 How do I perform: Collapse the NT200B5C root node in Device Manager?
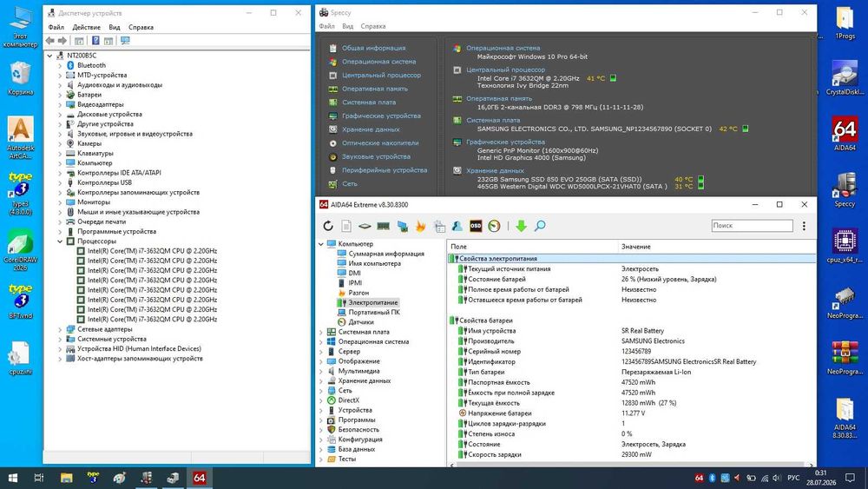tap(49, 56)
